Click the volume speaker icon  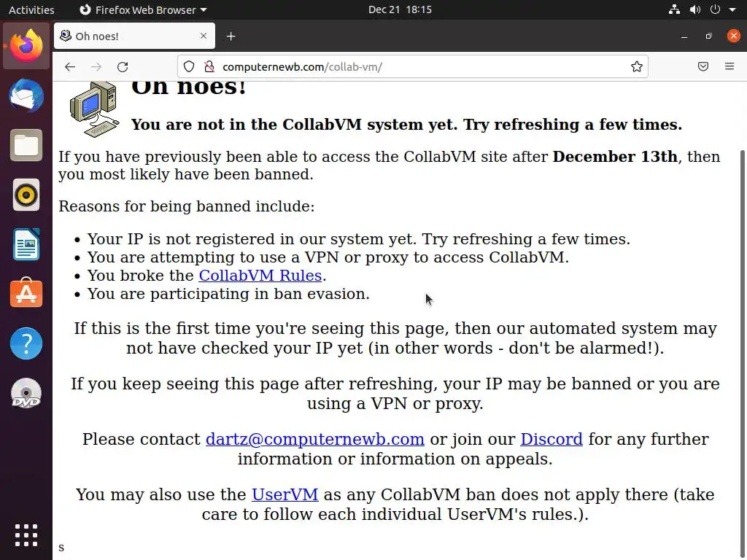pyautogui.click(x=695, y=9)
